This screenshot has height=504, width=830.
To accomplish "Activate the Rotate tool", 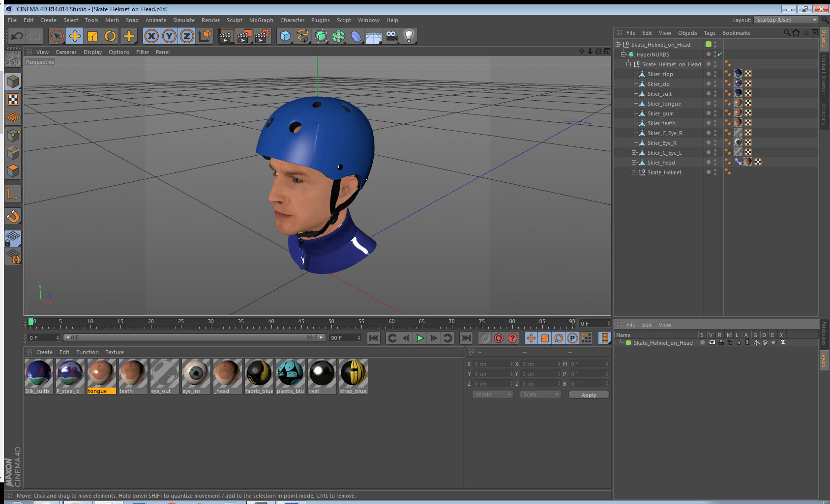I will tap(110, 36).
